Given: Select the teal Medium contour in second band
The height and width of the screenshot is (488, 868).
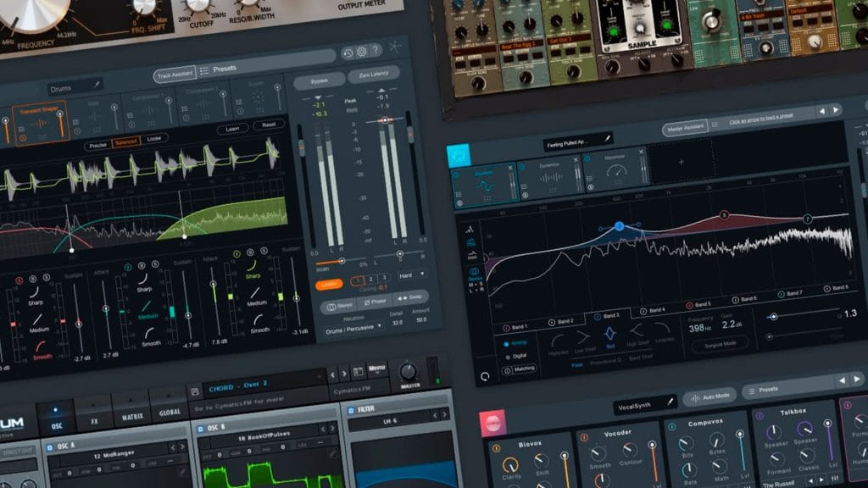Looking at the screenshot, I should (x=147, y=309).
